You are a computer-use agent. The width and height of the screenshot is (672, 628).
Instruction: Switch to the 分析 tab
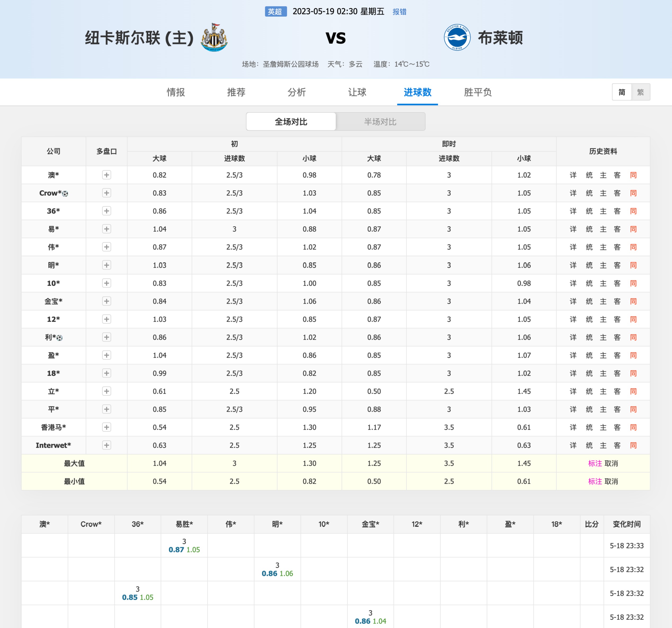coord(297,92)
